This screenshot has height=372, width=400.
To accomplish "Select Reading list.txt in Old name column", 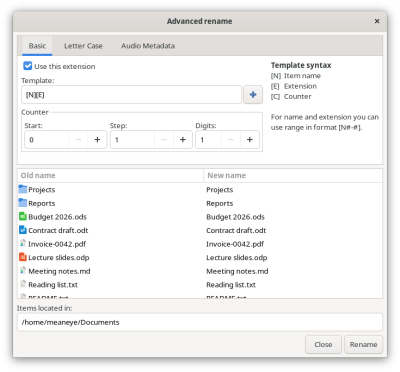I will tap(53, 285).
